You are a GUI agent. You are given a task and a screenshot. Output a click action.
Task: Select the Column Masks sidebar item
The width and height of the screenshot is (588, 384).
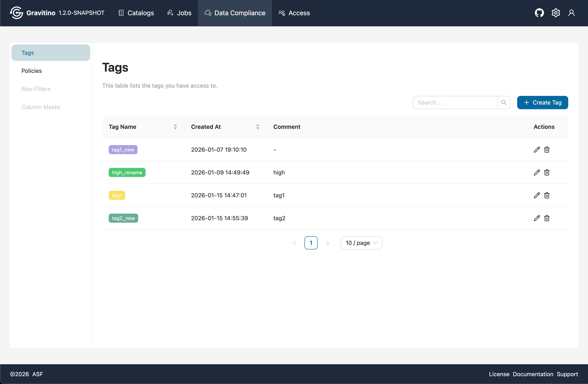pyautogui.click(x=41, y=107)
